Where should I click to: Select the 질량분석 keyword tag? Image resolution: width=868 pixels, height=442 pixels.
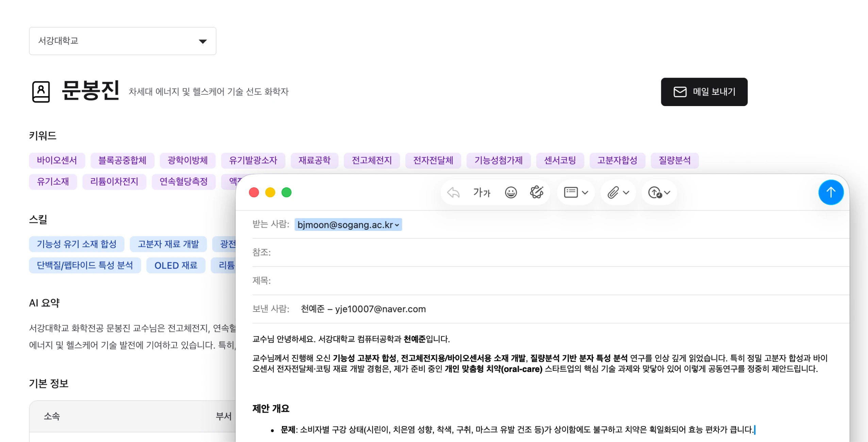[x=674, y=160]
